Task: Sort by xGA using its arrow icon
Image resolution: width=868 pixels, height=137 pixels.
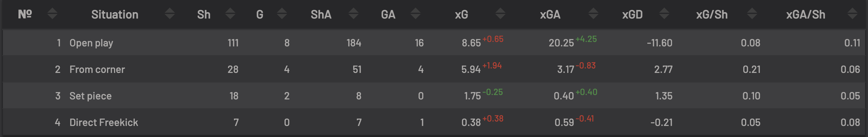Action: click(x=593, y=14)
